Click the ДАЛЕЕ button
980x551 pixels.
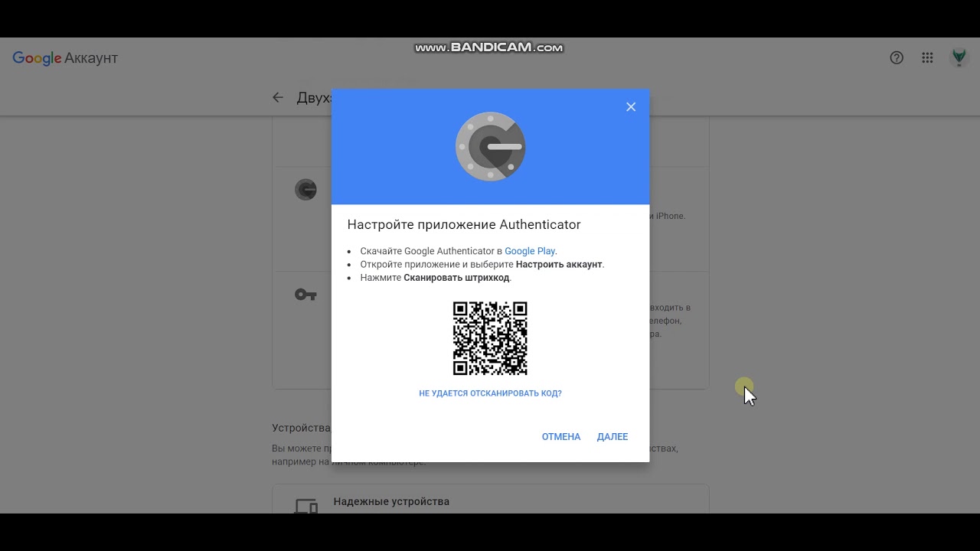[612, 437]
